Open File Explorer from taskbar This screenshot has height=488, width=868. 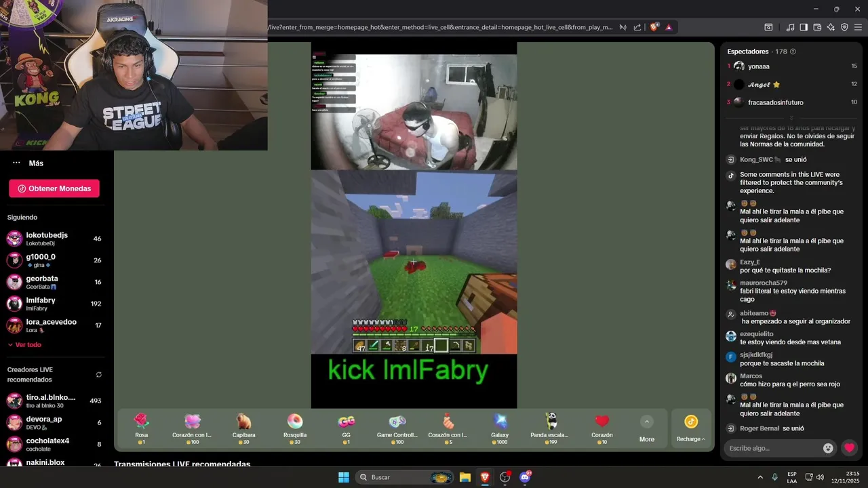tap(465, 477)
